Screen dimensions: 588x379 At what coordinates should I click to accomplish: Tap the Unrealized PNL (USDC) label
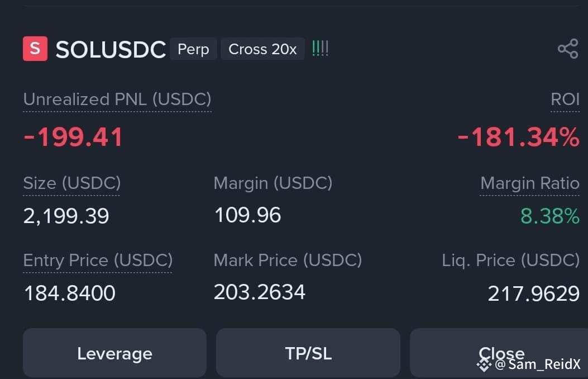point(117,100)
